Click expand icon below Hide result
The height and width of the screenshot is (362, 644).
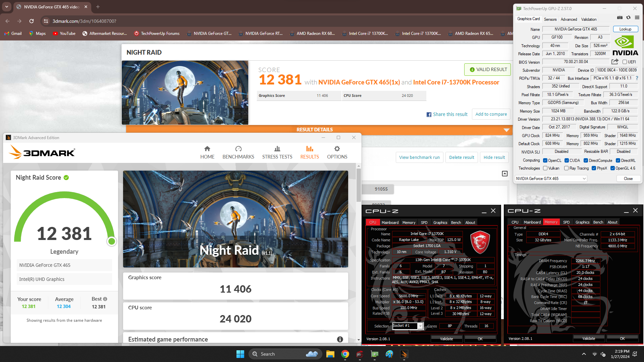pyautogui.click(x=505, y=173)
